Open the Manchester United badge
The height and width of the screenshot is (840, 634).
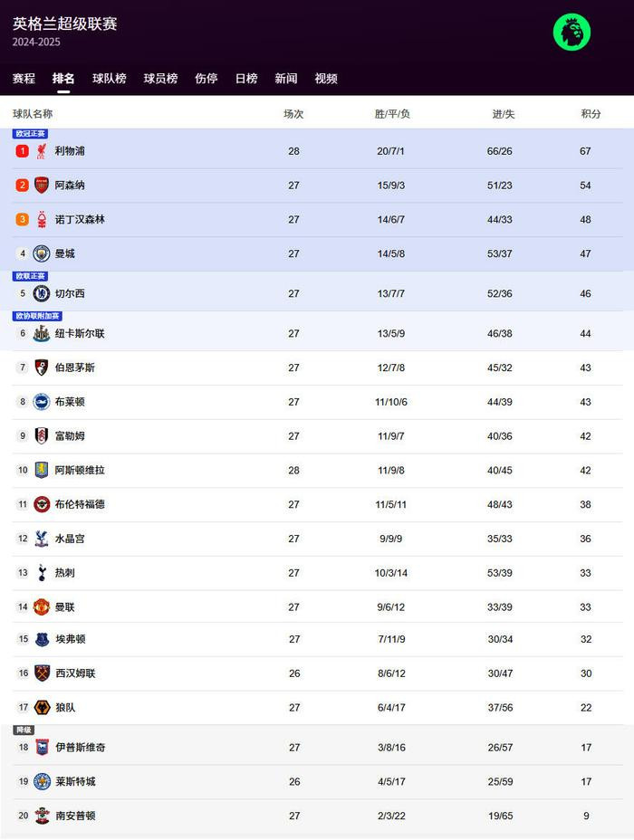pos(42,607)
